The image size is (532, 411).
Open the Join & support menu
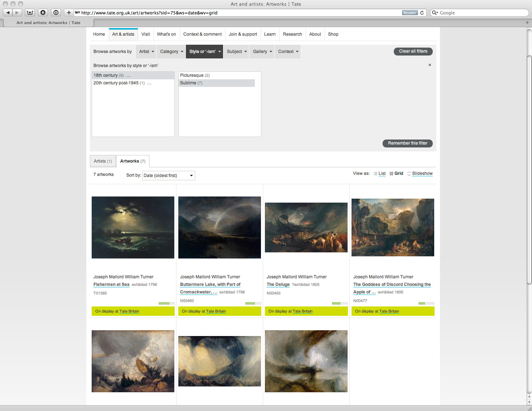[243, 34]
